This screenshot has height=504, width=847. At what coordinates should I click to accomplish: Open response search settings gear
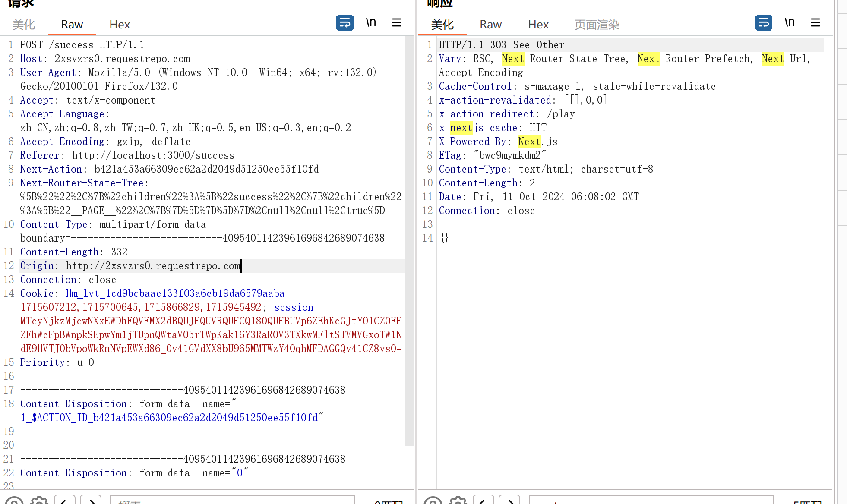coord(458,501)
